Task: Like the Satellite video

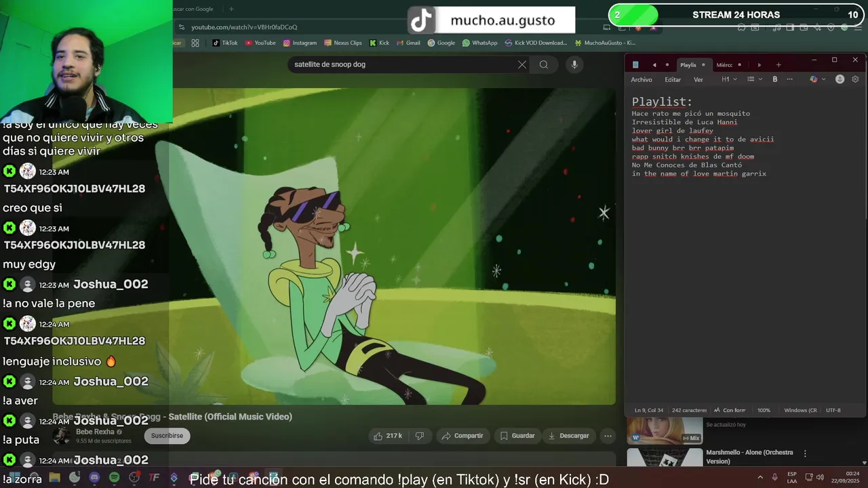Action: pyautogui.click(x=387, y=436)
